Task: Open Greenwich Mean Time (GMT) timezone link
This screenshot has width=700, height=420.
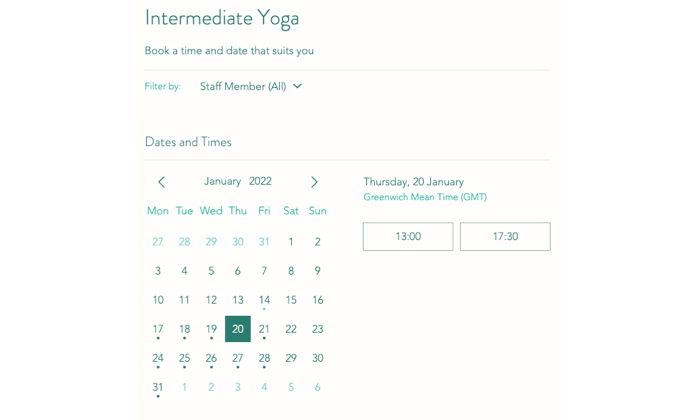Action: [x=425, y=197]
